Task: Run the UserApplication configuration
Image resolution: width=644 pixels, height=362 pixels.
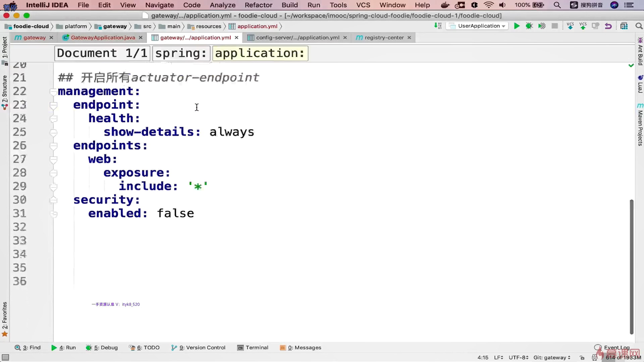Action: click(x=517, y=26)
